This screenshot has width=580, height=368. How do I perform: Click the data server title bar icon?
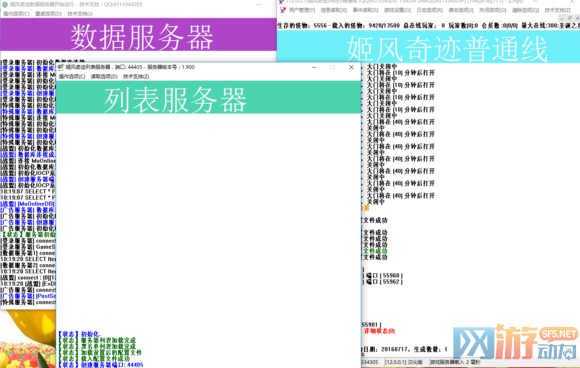pyautogui.click(x=5, y=5)
